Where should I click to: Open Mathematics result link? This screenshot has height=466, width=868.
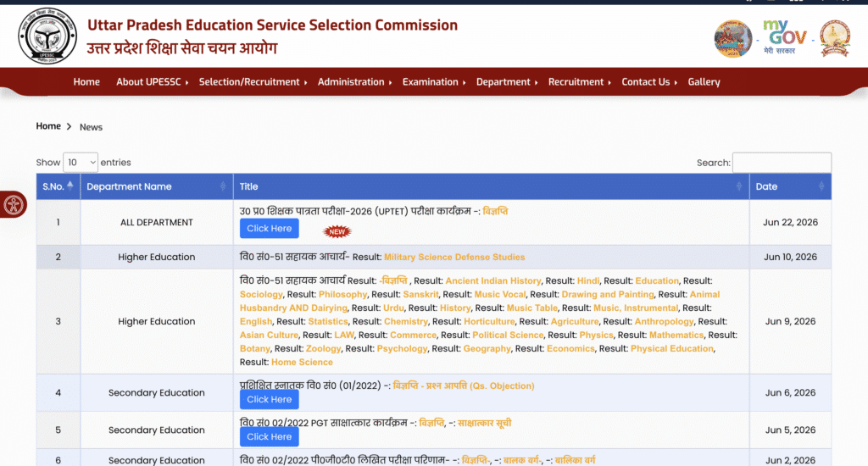(676, 335)
